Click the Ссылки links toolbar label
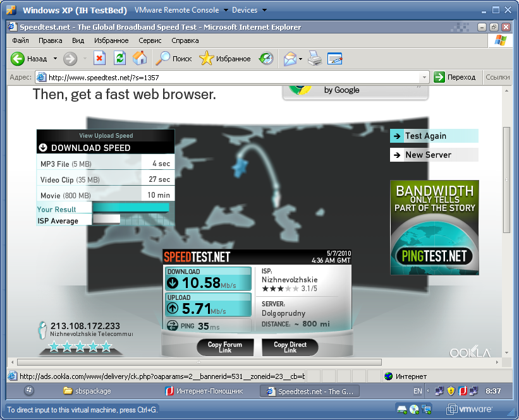Screen dimensions: 519x420 (x=498, y=77)
